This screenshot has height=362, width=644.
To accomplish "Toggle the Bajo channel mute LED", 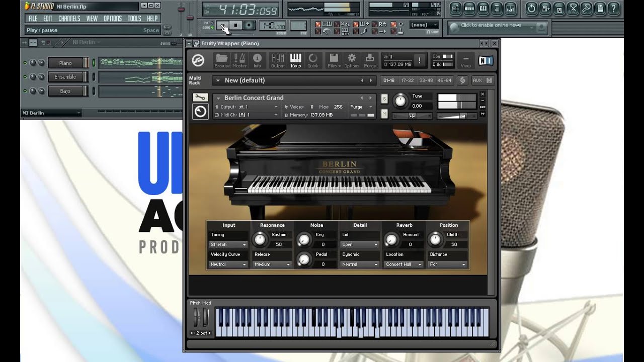I will 25,91.
